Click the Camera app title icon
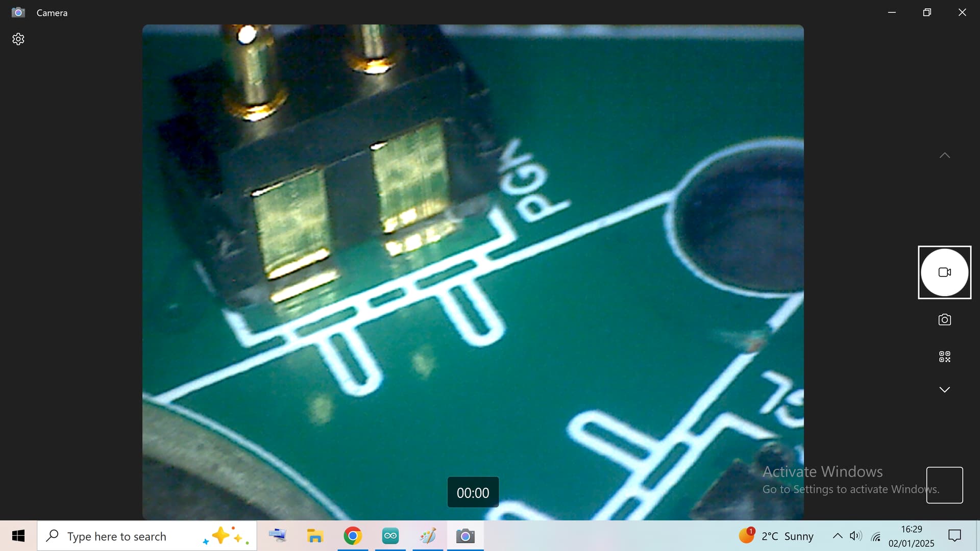Viewport: 980px width, 551px height. [18, 12]
